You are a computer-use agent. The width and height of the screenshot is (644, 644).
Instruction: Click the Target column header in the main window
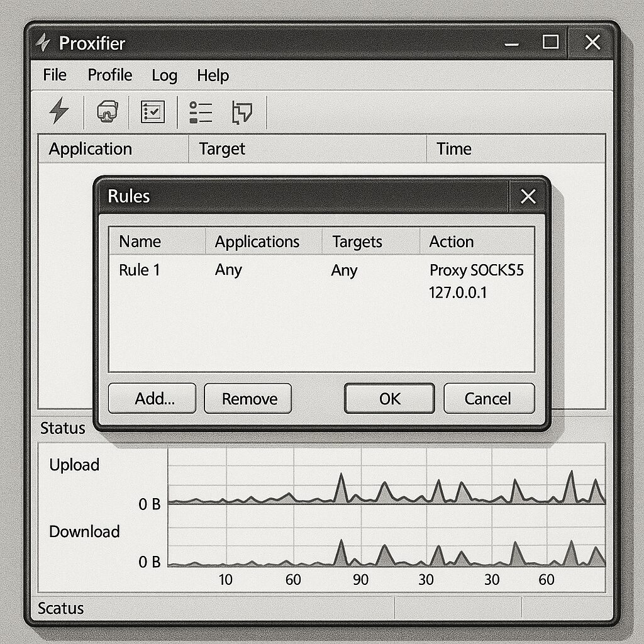(x=307, y=148)
